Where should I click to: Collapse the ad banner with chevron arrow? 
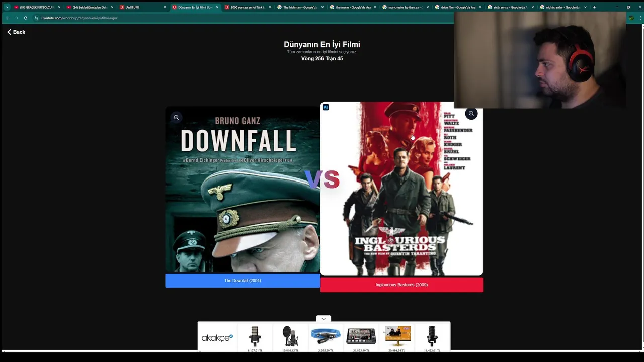(324, 319)
